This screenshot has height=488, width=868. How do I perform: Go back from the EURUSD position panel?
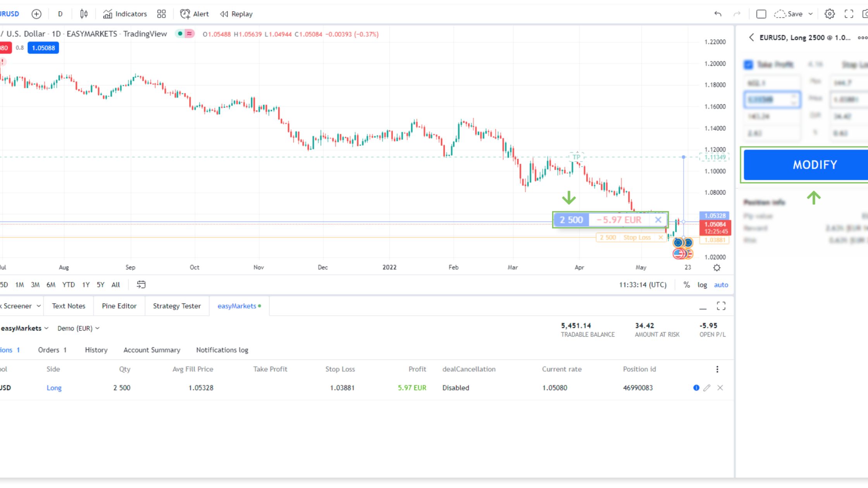[x=751, y=38]
